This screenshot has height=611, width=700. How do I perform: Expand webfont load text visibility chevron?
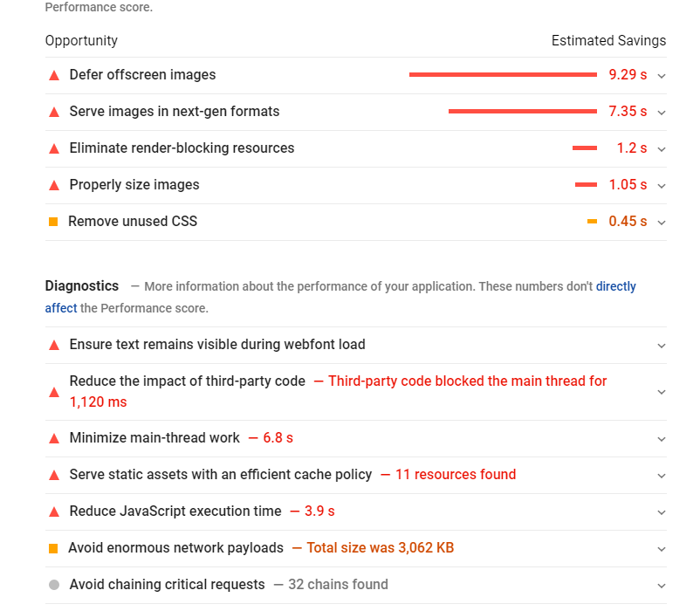click(x=662, y=346)
